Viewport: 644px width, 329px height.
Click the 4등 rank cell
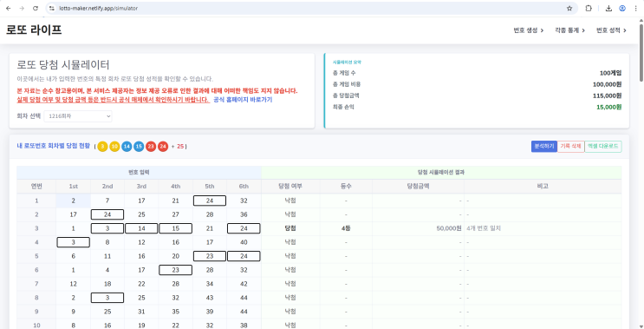coord(346,228)
